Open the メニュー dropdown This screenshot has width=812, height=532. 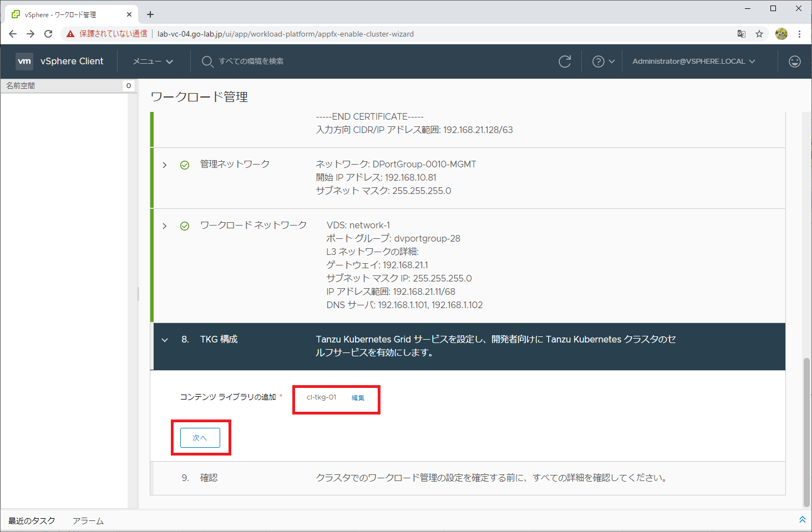click(153, 62)
